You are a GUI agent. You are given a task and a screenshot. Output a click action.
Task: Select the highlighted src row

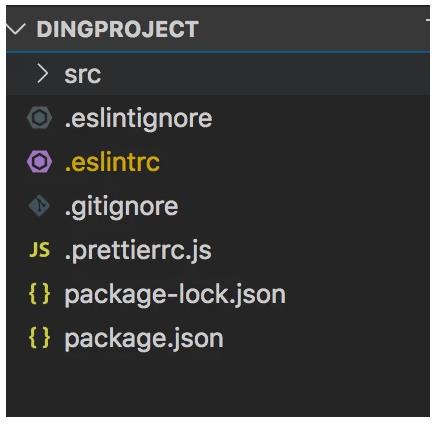point(218,74)
